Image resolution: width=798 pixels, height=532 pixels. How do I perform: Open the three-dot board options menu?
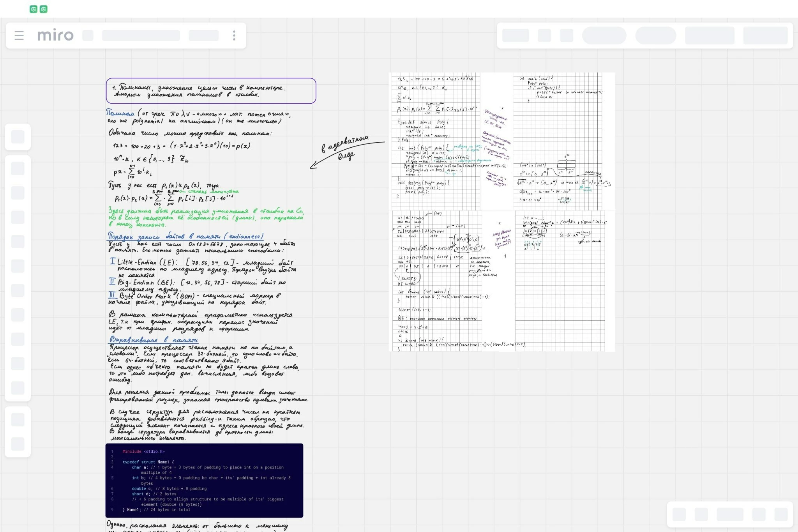[234, 35]
